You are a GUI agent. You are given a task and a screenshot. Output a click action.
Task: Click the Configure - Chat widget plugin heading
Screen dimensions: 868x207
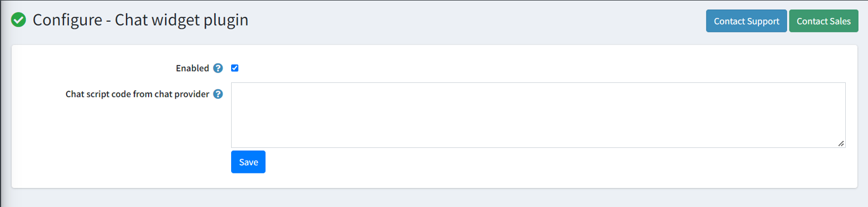point(141,20)
